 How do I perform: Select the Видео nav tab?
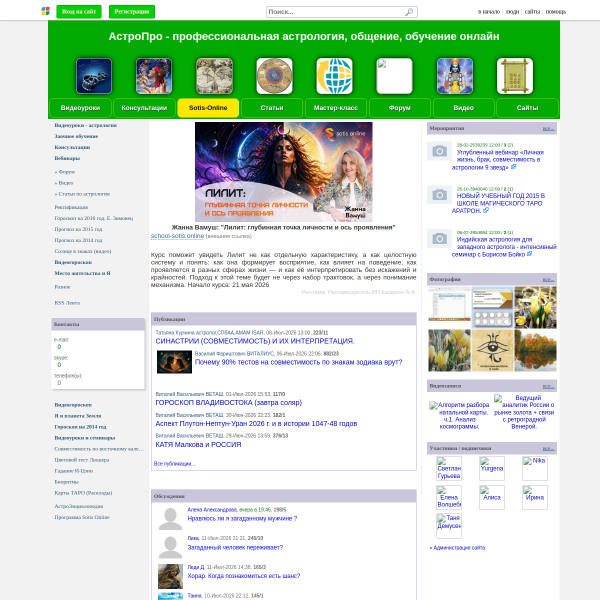click(x=463, y=108)
